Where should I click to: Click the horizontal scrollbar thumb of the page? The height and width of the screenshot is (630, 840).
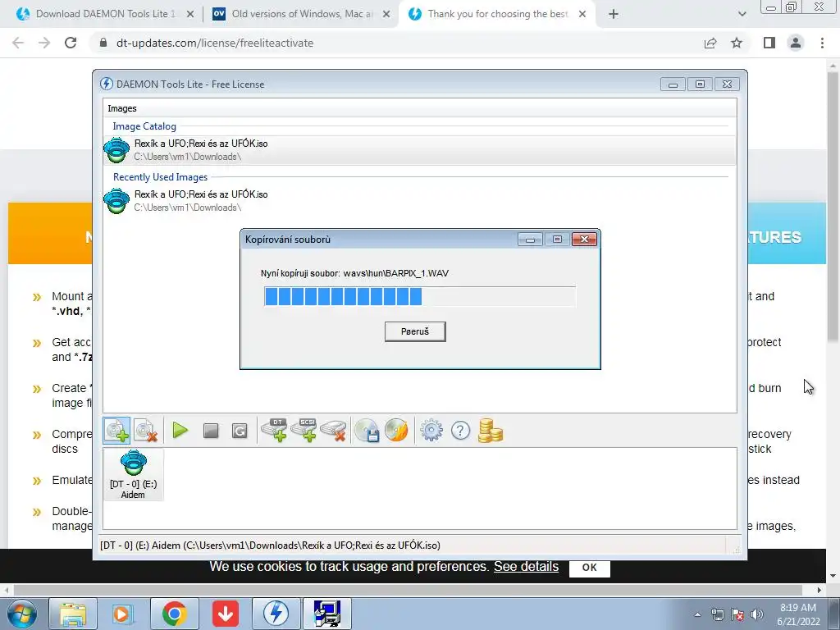point(407,590)
